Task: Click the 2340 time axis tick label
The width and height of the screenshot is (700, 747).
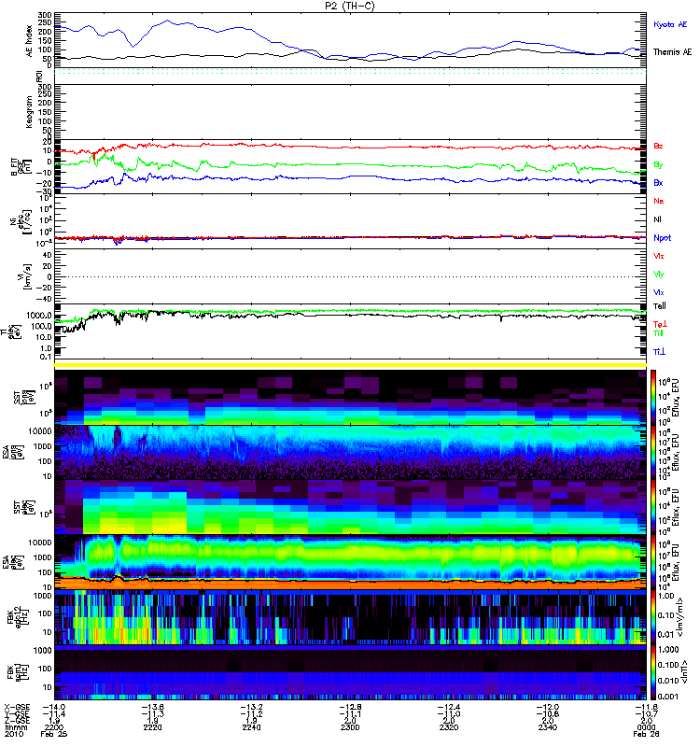Action: tap(548, 727)
